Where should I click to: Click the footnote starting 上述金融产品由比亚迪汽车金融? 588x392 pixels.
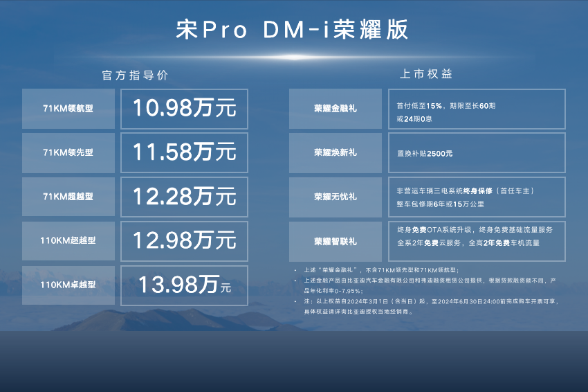pyautogui.click(x=430, y=280)
